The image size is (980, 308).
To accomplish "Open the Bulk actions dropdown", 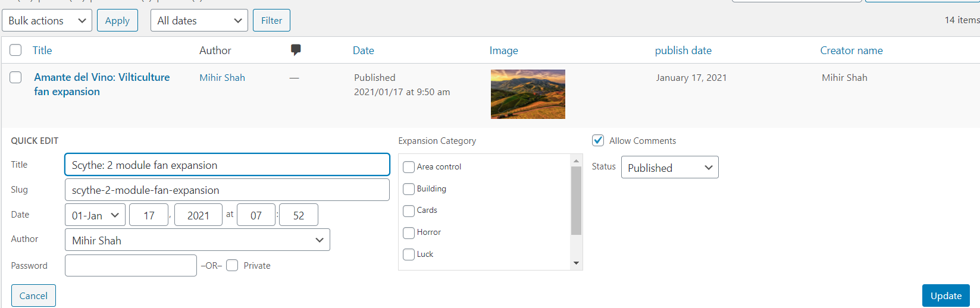I will [x=47, y=20].
